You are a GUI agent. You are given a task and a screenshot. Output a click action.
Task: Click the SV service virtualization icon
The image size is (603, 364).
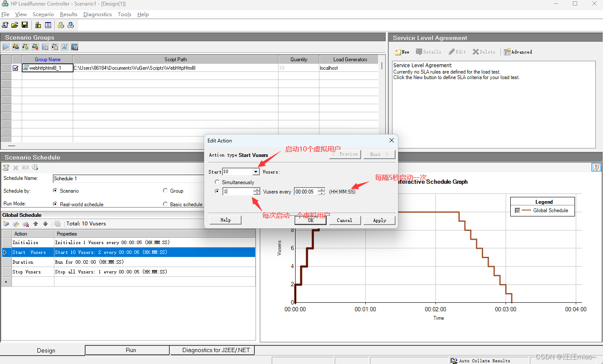[74, 47]
